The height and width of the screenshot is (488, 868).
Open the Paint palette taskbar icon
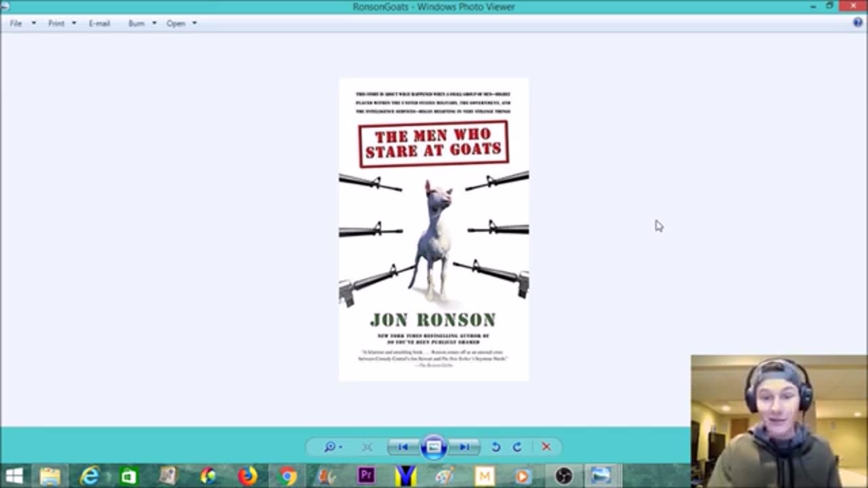pyautogui.click(x=445, y=476)
